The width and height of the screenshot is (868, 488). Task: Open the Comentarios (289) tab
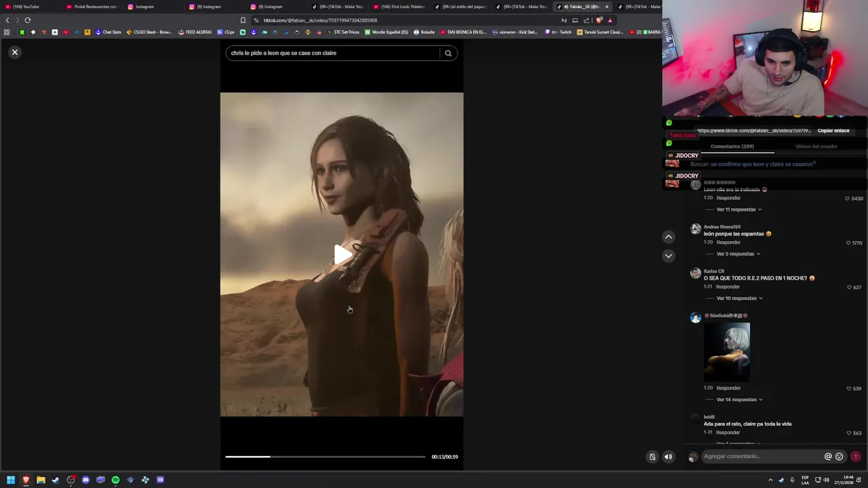tap(732, 146)
